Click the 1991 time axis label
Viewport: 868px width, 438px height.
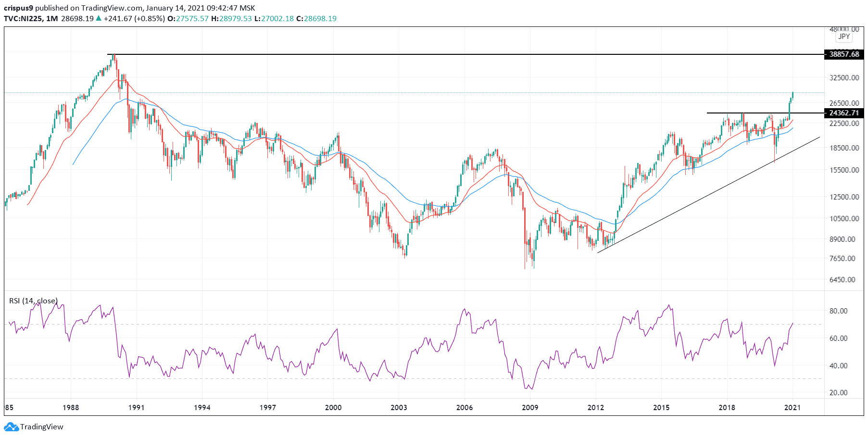pyautogui.click(x=137, y=408)
